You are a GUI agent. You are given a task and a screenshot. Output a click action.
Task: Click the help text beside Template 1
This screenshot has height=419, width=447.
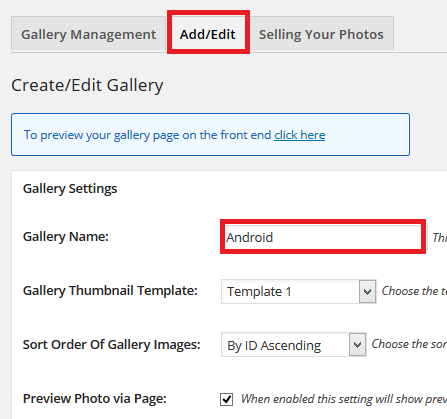point(414,291)
